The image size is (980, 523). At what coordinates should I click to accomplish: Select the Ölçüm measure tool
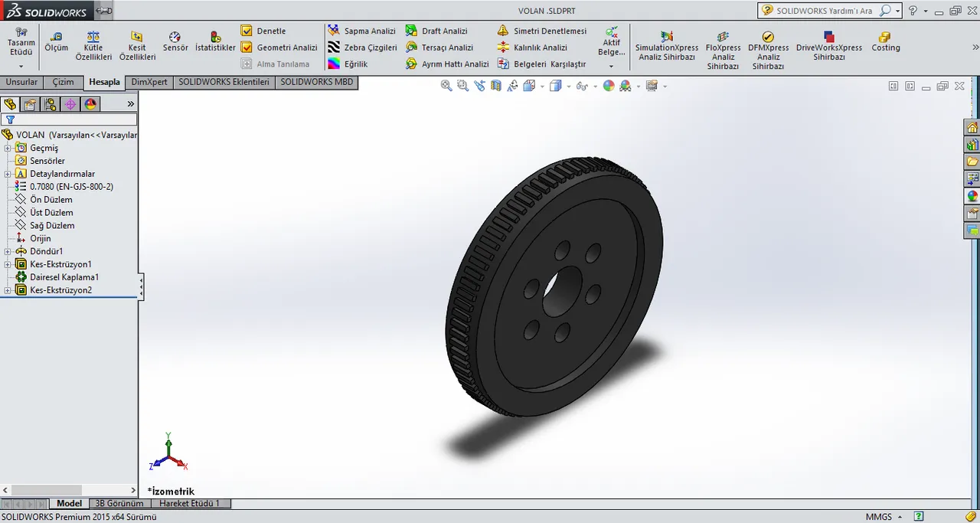(x=56, y=42)
